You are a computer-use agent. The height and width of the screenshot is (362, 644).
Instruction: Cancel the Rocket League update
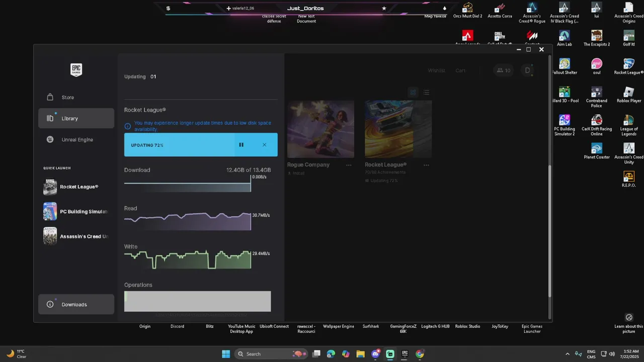pyautogui.click(x=264, y=145)
